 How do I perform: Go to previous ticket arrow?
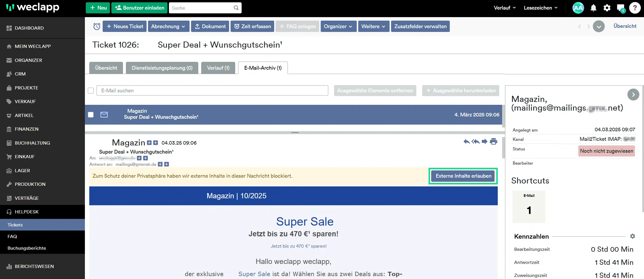pyautogui.click(x=579, y=26)
